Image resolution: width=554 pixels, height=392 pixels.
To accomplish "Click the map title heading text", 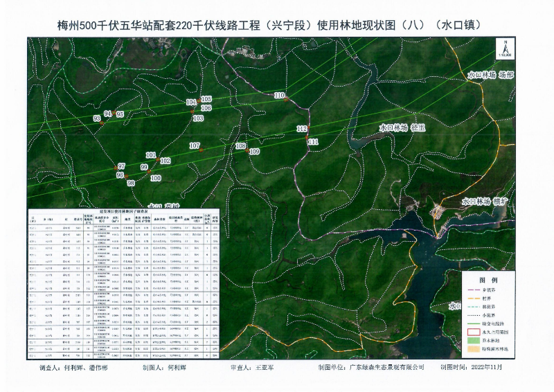I will (269, 25).
